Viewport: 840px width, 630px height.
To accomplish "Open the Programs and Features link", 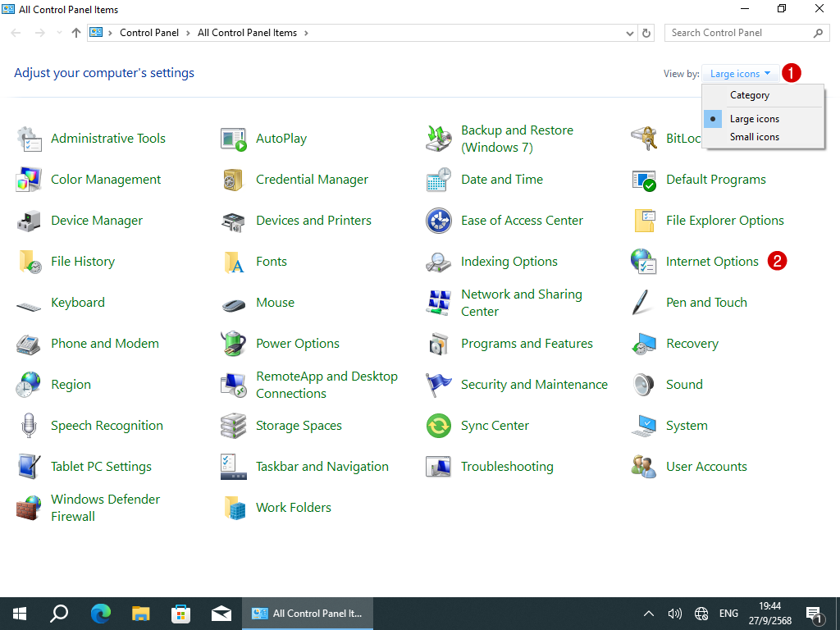I will [x=527, y=344].
